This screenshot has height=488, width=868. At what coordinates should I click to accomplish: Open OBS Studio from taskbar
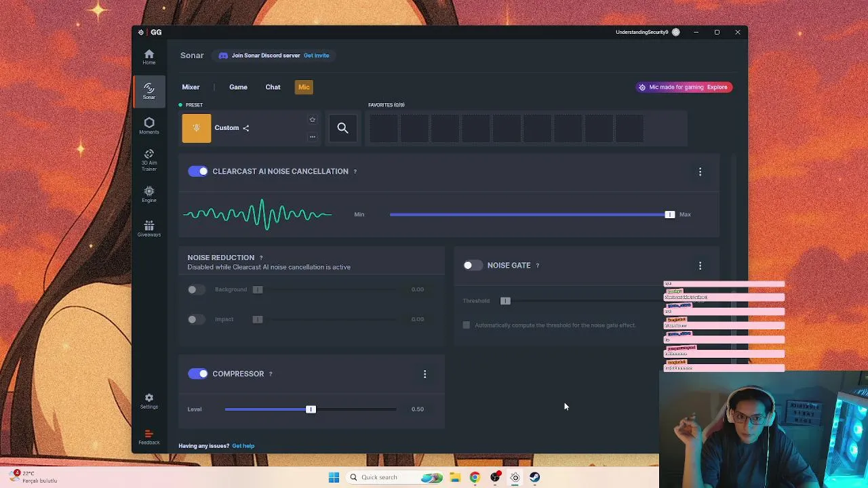[x=495, y=477]
